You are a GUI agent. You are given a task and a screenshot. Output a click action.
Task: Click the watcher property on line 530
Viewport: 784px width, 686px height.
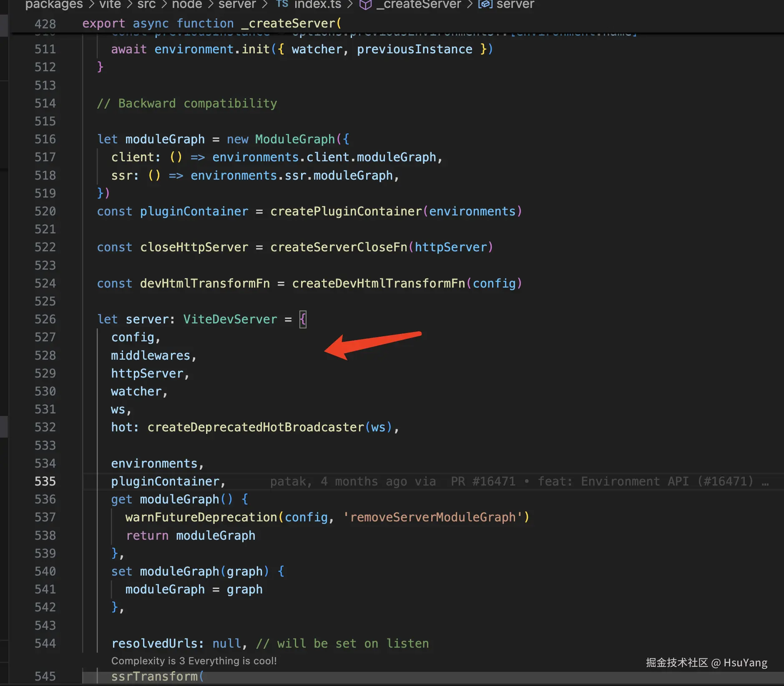136,391
